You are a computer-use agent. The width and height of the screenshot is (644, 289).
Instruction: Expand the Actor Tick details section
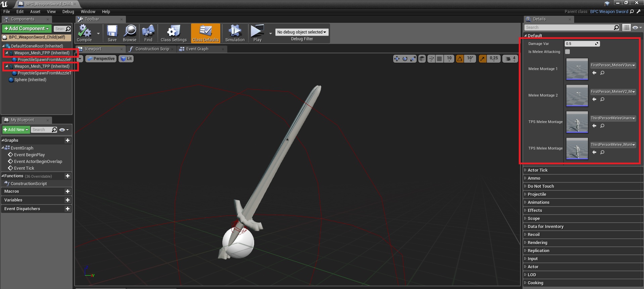538,170
